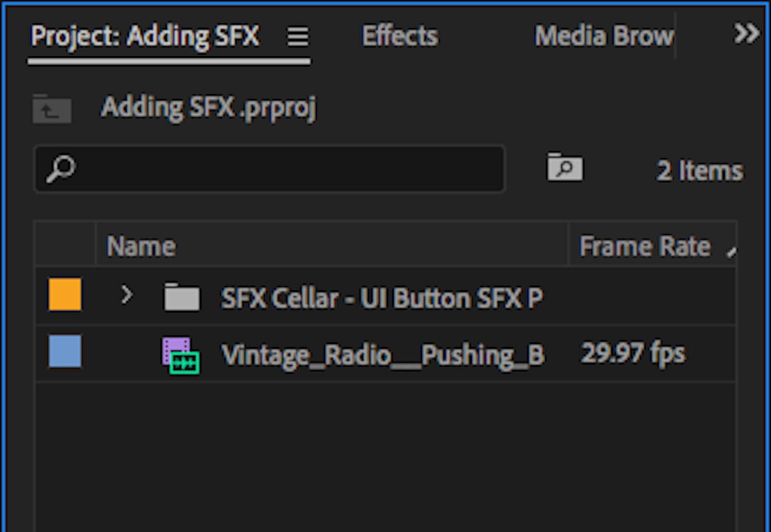Expand the SFX Cellar bin chevron
Screen dimensions: 771x532
click(127, 295)
